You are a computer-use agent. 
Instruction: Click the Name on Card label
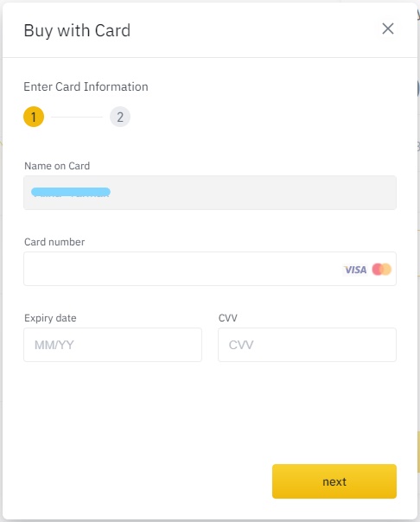coord(57,166)
